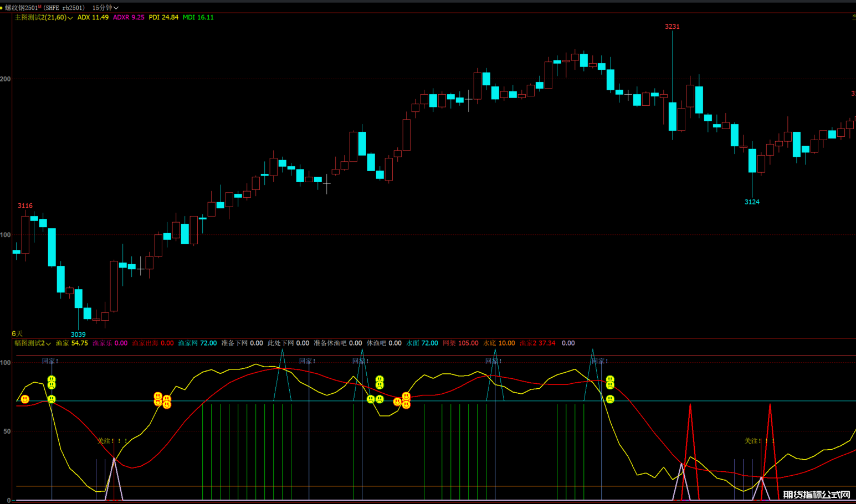Select the ADX 11.49 readout

coord(93,18)
